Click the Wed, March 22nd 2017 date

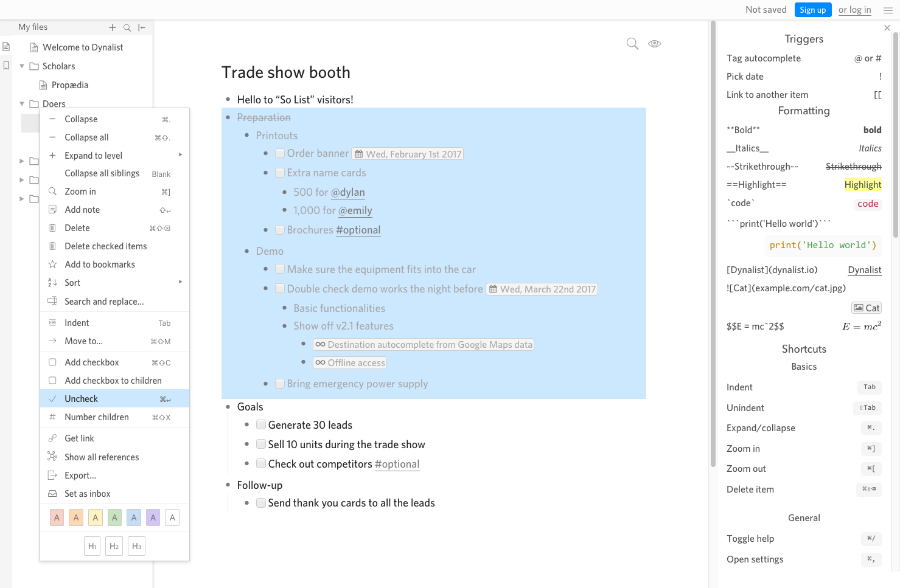point(542,289)
